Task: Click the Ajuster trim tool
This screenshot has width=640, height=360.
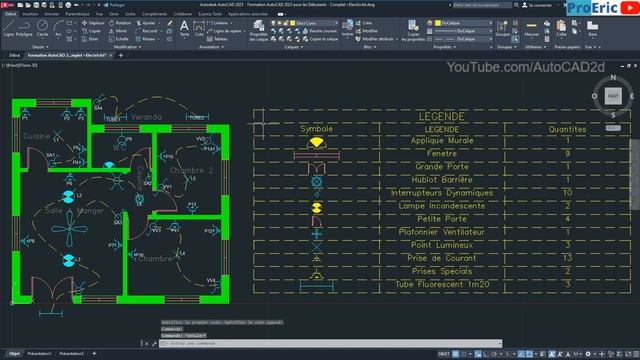Action: click(x=146, y=23)
